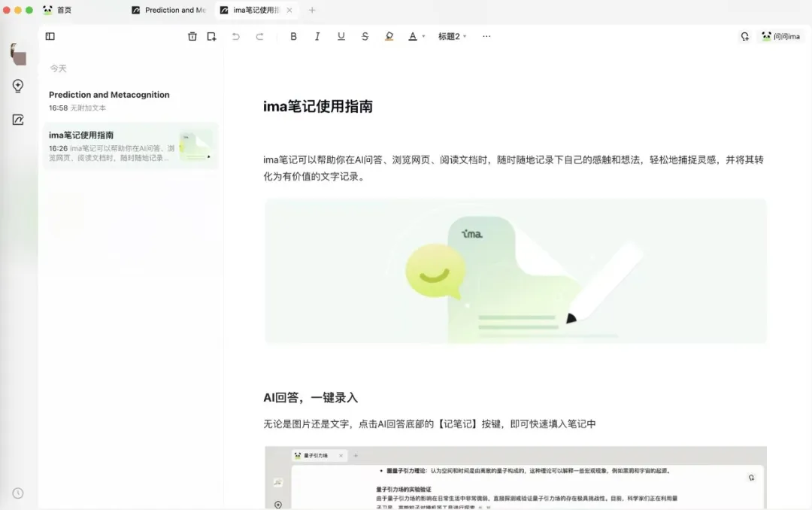This screenshot has height=510, width=812.
Task: Open the history clock icon
Action: click(18, 493)
